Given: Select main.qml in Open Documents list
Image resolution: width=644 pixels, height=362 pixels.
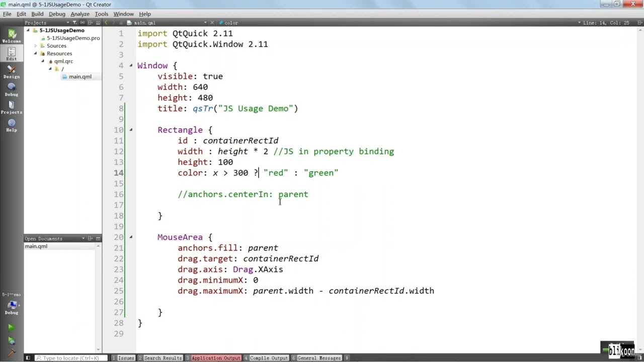Looking at the screenshot, I should tap(36, 246).
